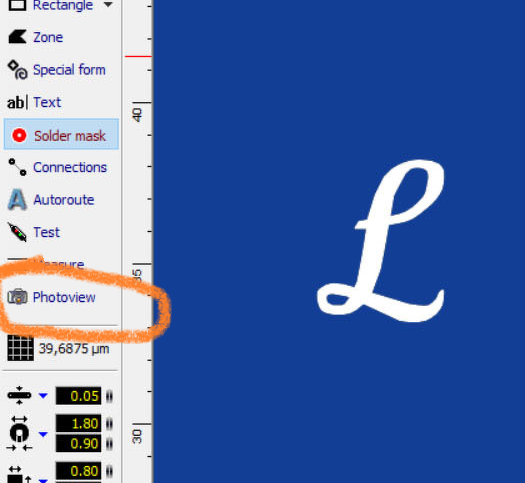
Task: Click the grid size value 39,6875 µm
Action: click(x=74, y=349)
